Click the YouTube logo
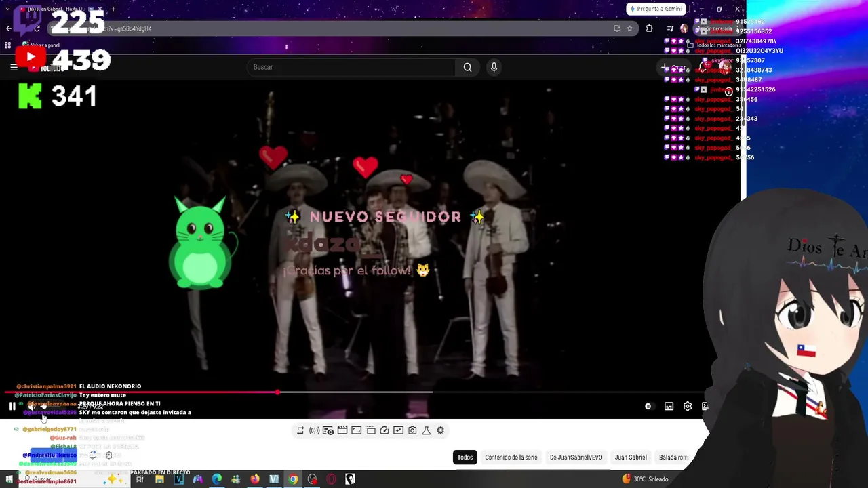The height and width of the screenshot is (488, 868). pyautogui.click(x=46, y=67)
